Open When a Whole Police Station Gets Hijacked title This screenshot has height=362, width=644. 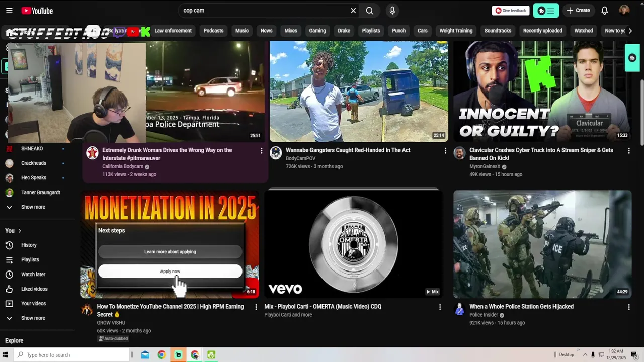[521, 307]
